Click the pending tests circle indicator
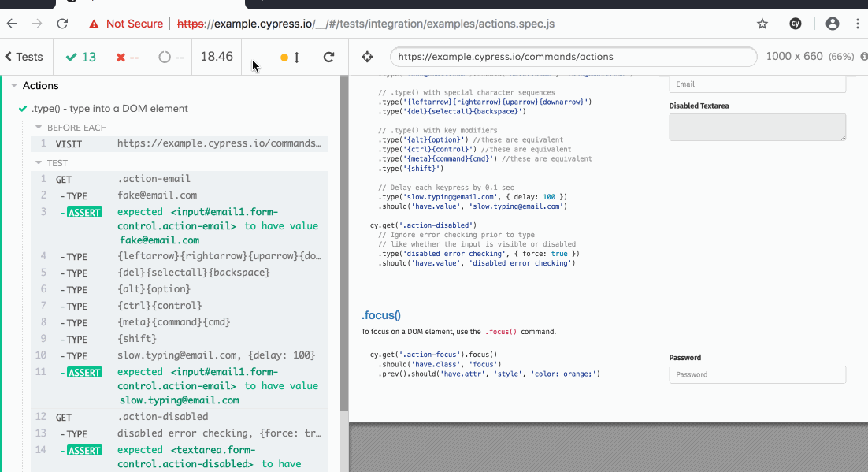This screenshot has height=472, width=868. pyautogui.click(x=170, y=57)
